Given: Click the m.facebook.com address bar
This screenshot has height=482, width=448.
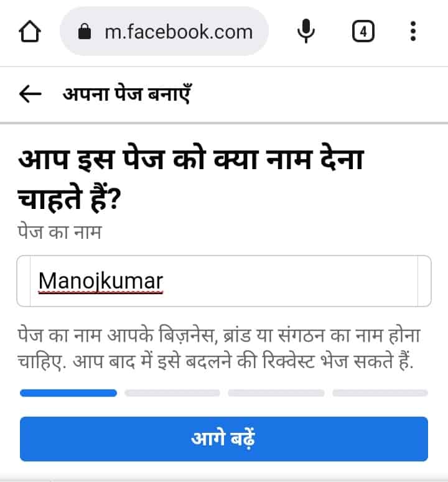Looking at the screenshot, I should (164, 31).
